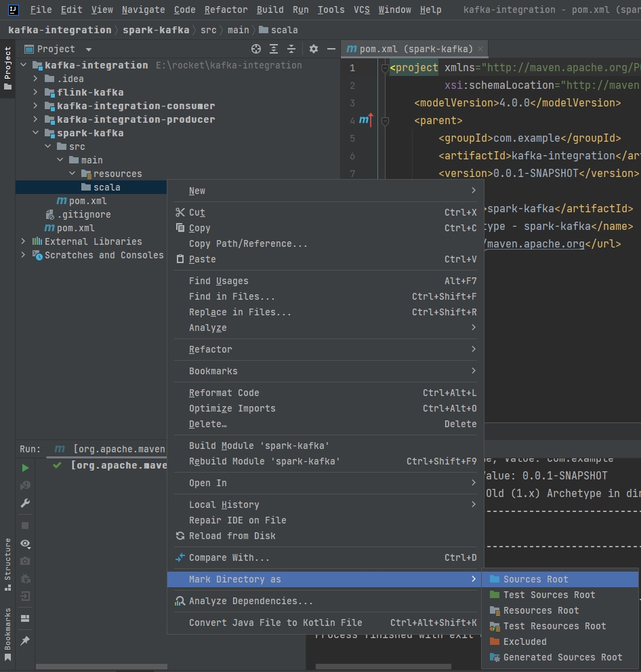Toggle fold marker on project tag line 1

pyautogui.click(x=384, y=68)
